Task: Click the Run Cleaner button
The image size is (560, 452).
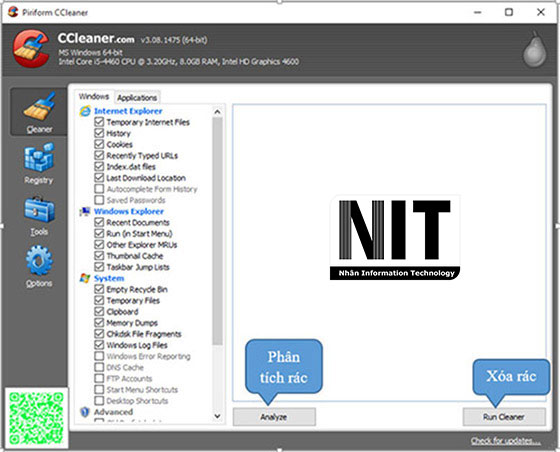Action: point(504,417)
